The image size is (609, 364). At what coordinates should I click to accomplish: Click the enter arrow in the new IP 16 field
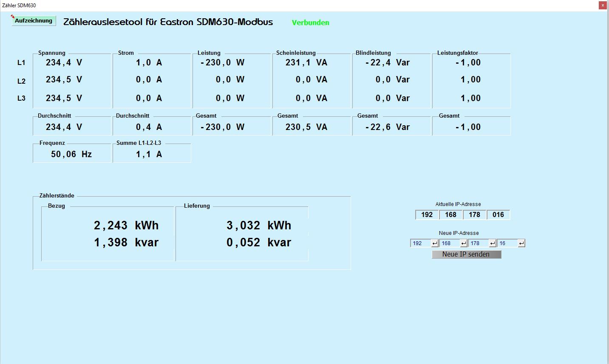(521, 243)
